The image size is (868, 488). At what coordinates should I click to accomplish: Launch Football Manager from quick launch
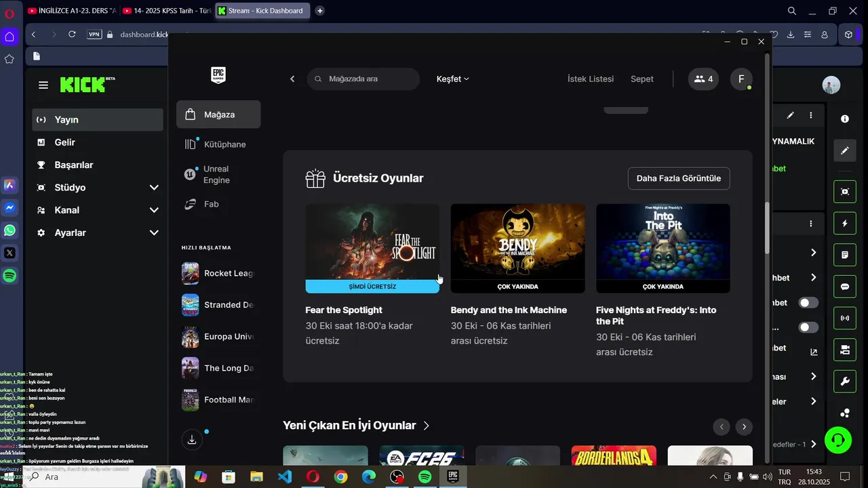pyautogui.click(x=218, y=400)
